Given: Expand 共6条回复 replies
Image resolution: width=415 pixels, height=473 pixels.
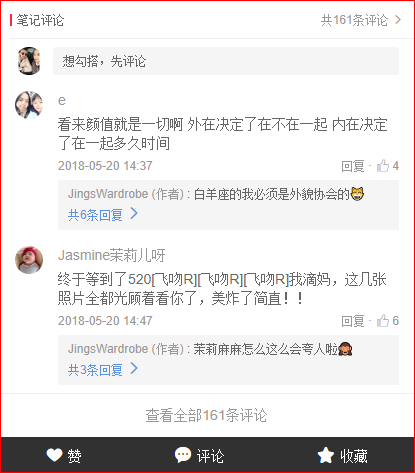Looking at the screenshot, I should pyautogui.click(x=103, y=215).
